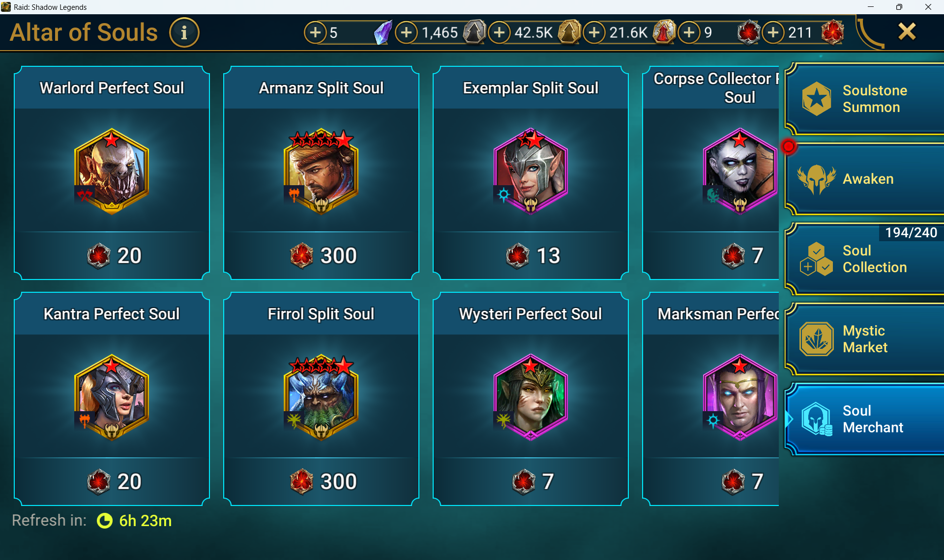Go to the Mystic Market tab

pos(865,339)
